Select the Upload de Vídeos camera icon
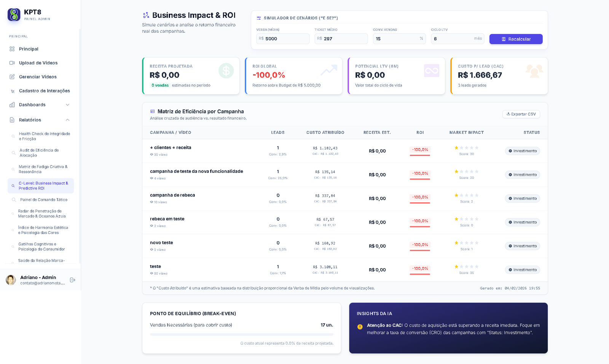Image resolution: width=609 pixels, height=364 pixels. click(12, 63)
